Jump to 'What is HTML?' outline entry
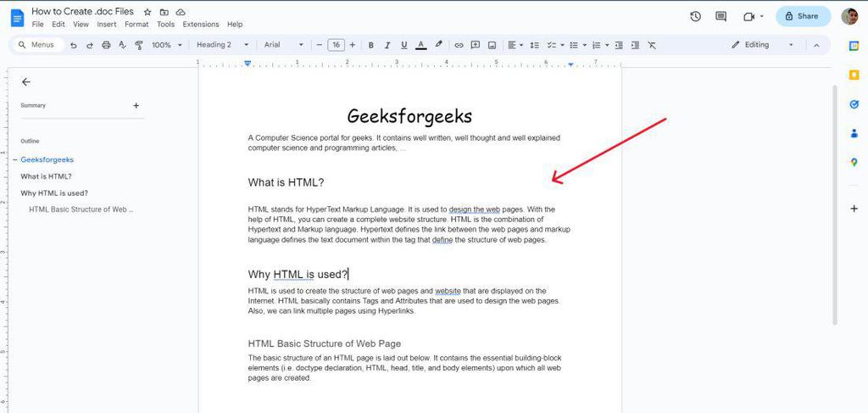868x413 pixels. 46,176
